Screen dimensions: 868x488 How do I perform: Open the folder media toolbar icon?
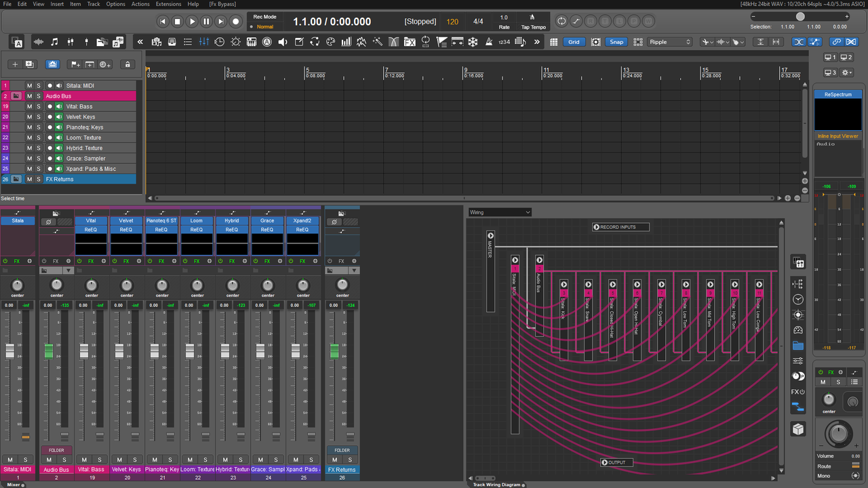click(102, 42)
